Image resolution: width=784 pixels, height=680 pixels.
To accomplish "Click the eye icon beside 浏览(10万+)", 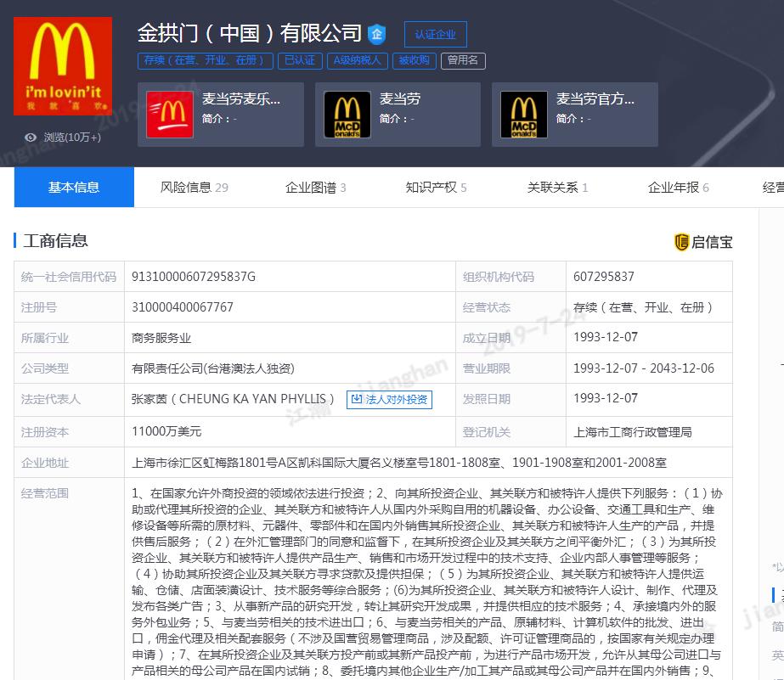I will tap(31, 138).
